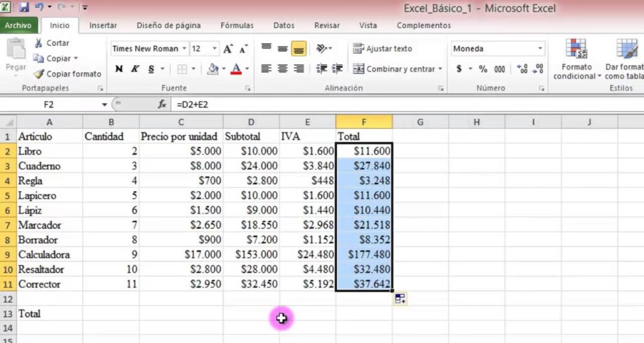
Task: Click the Formato condicional icon
Action: click(x=576, y=51)
